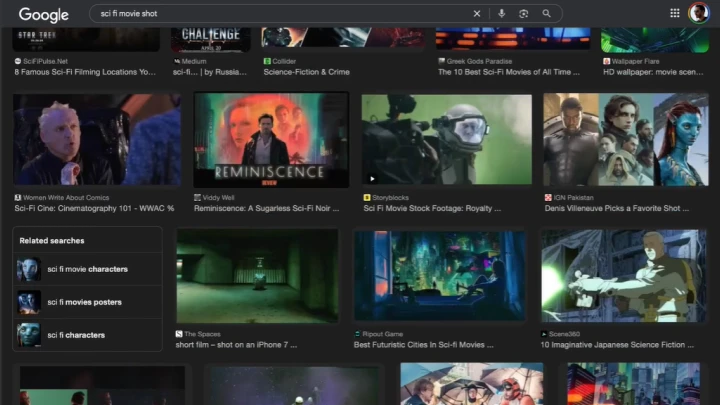The width and height of the screenshot is (720, 405).
Task: Open 'Sci Fi Movie Stock Footage: Royalty' link
Action: point(432,208)
